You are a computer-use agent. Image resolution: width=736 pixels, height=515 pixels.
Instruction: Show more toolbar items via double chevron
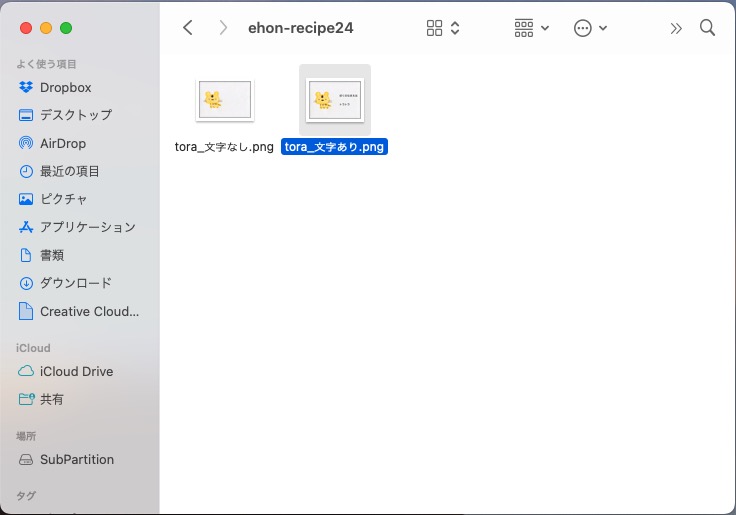[676, 28]
